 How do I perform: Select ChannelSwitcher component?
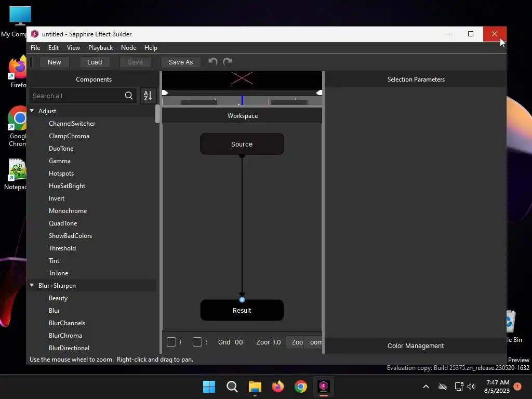[x=72, y=124]
